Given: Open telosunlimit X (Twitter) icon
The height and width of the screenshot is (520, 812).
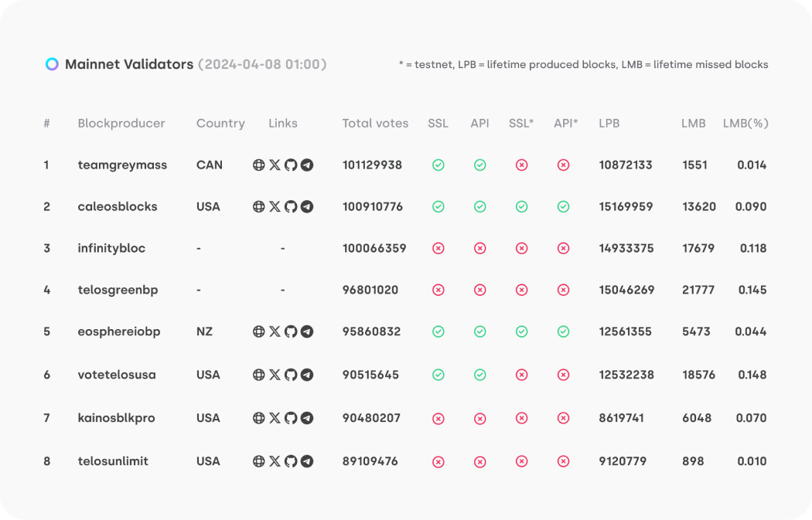Looking at the screenshot, I should tap(275, 461).
